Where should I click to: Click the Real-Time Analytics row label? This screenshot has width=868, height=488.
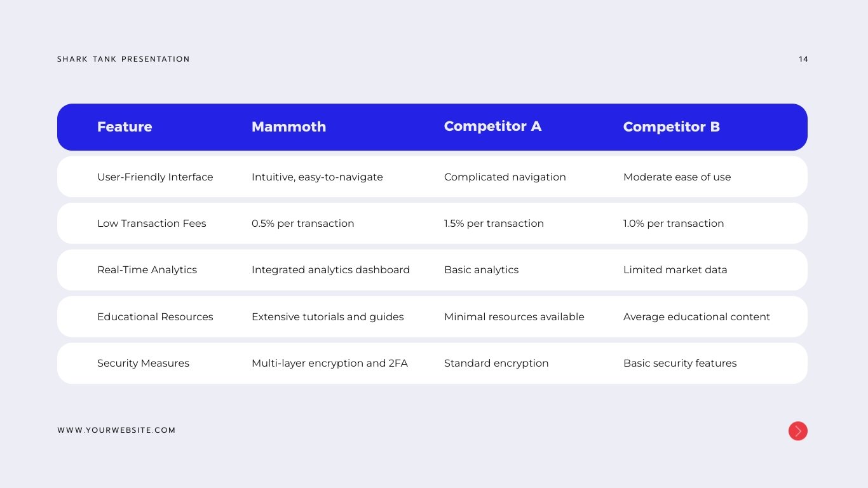[x=147, y=270]
